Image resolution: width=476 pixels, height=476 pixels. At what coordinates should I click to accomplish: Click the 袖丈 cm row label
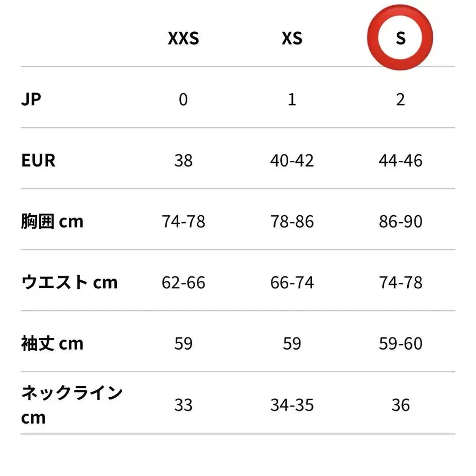coord(52,343)
